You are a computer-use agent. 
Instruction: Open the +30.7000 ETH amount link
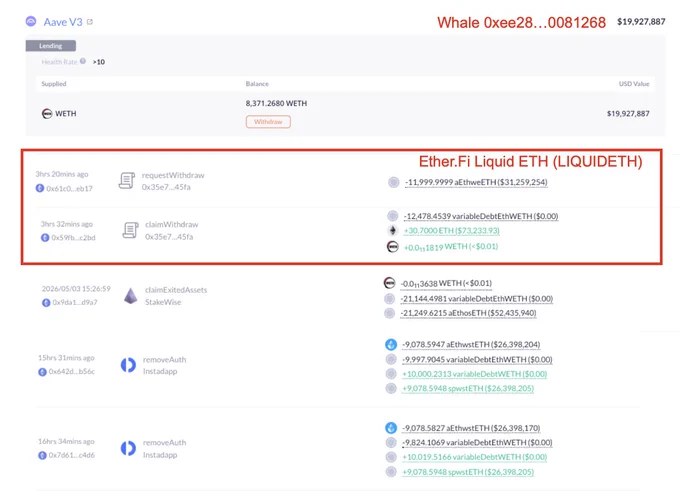(x=451, y=231)
